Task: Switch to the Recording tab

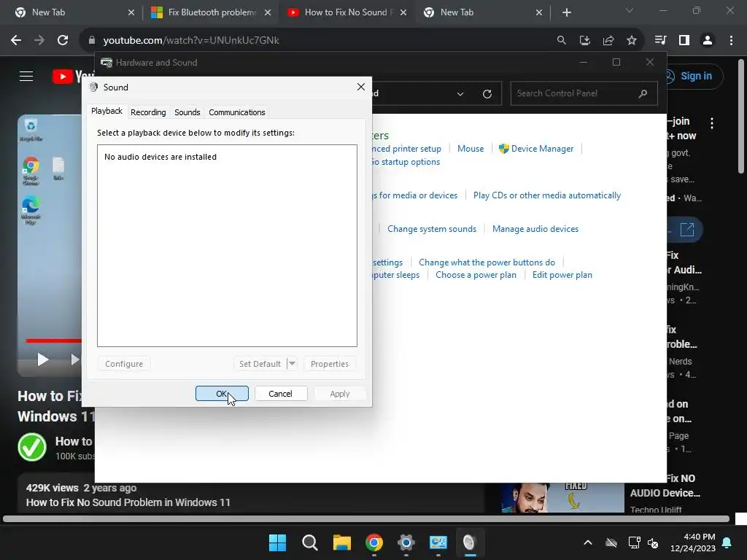Action: tap(148, 112)
